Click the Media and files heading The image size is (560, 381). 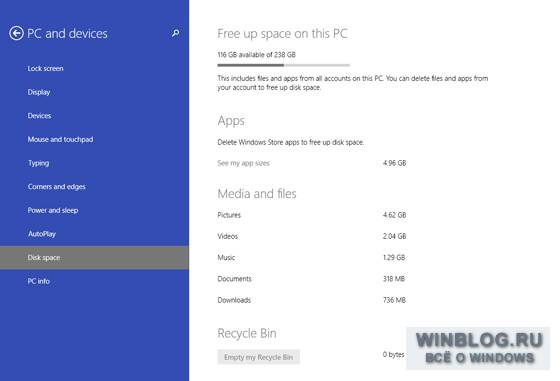pos(257,194)
